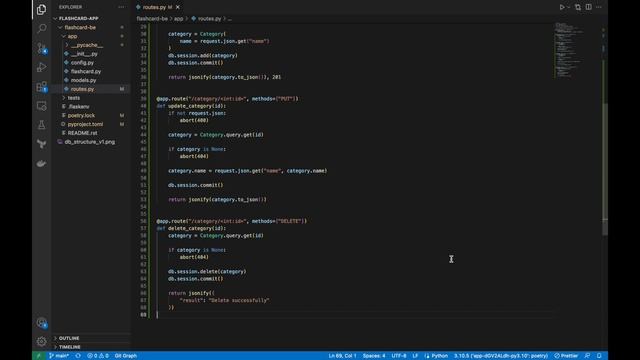Collapse the flashcard-be folder
This screenshot has width=640, height=360.
pyautogui.click(x=80, y=27)
